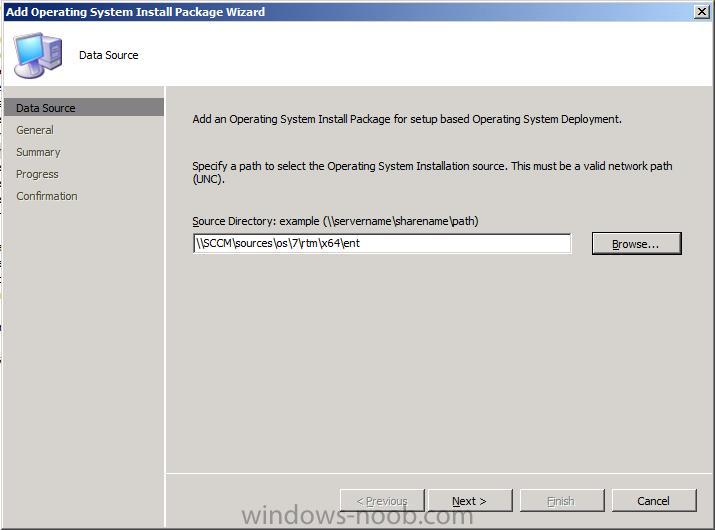Close the wizard with the X button

pos(701,11)
